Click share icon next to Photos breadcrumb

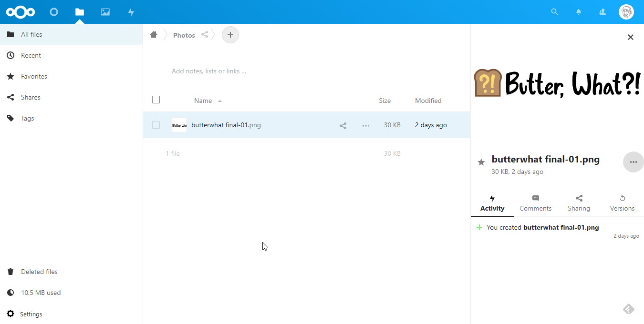[205, 34]
